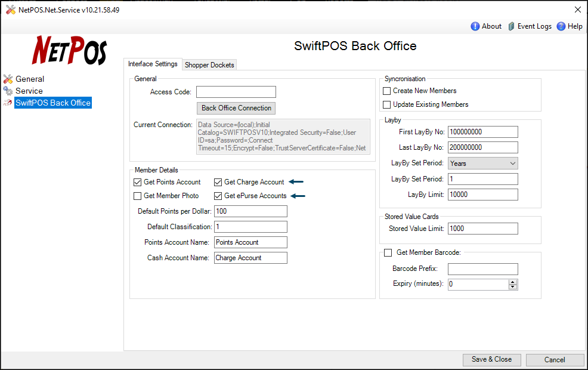588x370 pixels.
Task: Select the Service gears icon in sidebar
Action: [8, 91]
